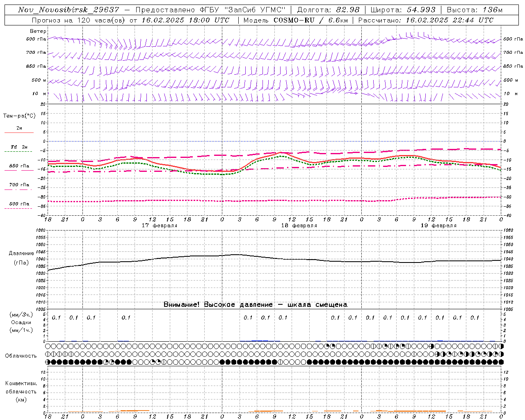Select the date label 19 февраля
This screenshot has height=420, width=525.
point(438,226)
